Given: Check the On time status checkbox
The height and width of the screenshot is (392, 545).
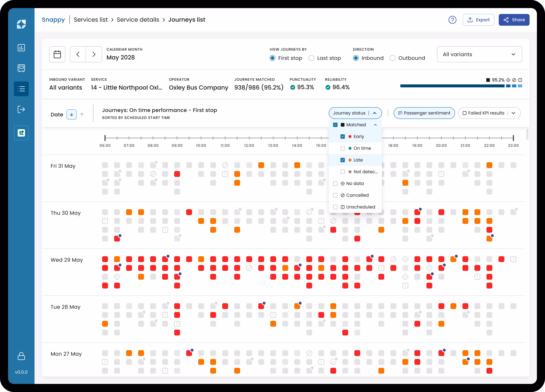Looking at the screenshot, I should pos(343,148).
